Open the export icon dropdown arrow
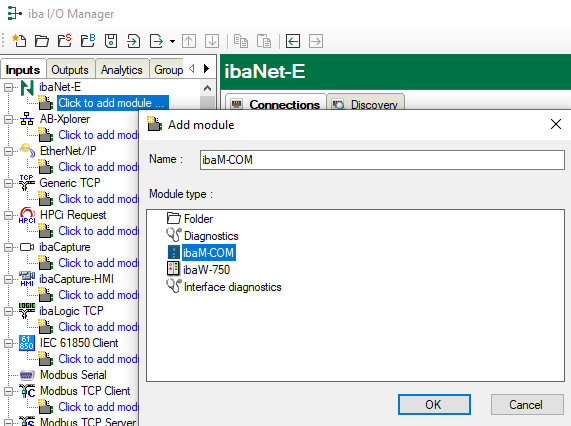 coord(172,41)
